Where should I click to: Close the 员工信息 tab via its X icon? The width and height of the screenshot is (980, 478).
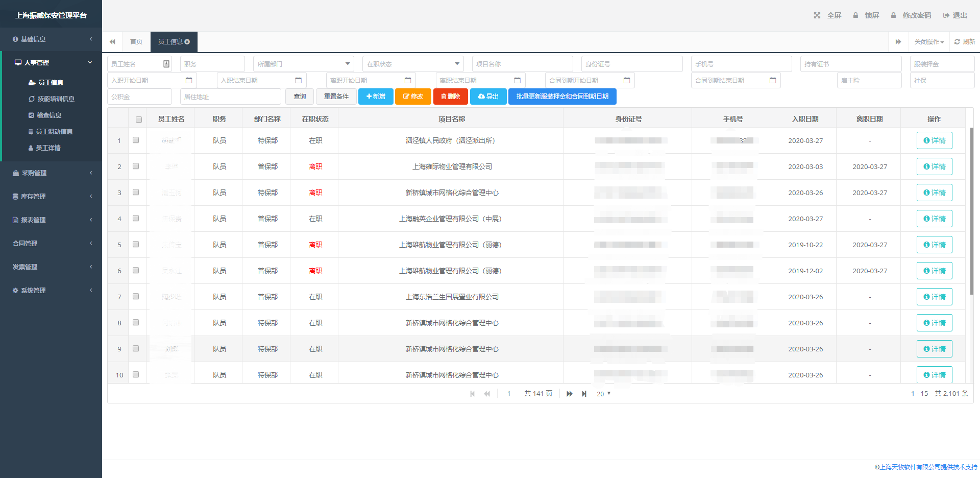[x=187, y=42]
